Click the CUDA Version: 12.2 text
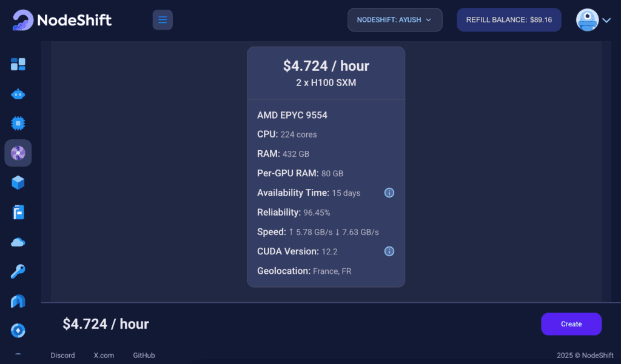 tap(297, 251)
